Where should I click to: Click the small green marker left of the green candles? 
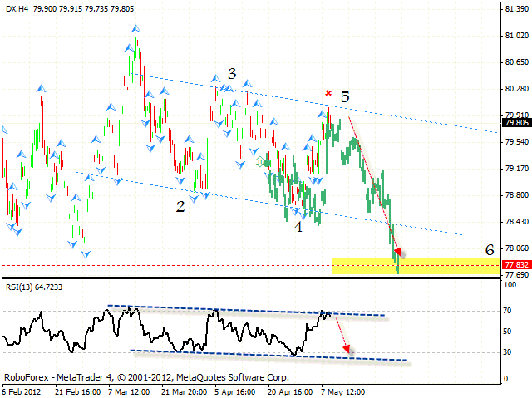click(x=259, y=161)
